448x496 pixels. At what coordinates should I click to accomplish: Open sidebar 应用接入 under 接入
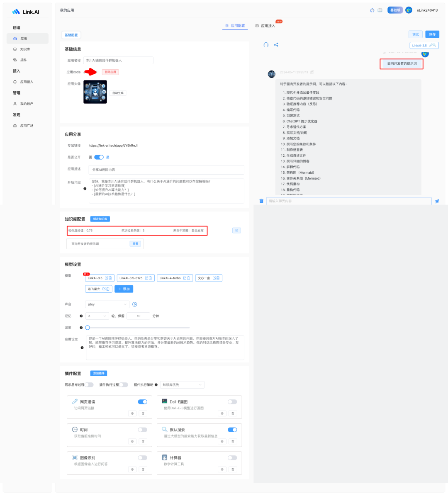coord(27,82)
